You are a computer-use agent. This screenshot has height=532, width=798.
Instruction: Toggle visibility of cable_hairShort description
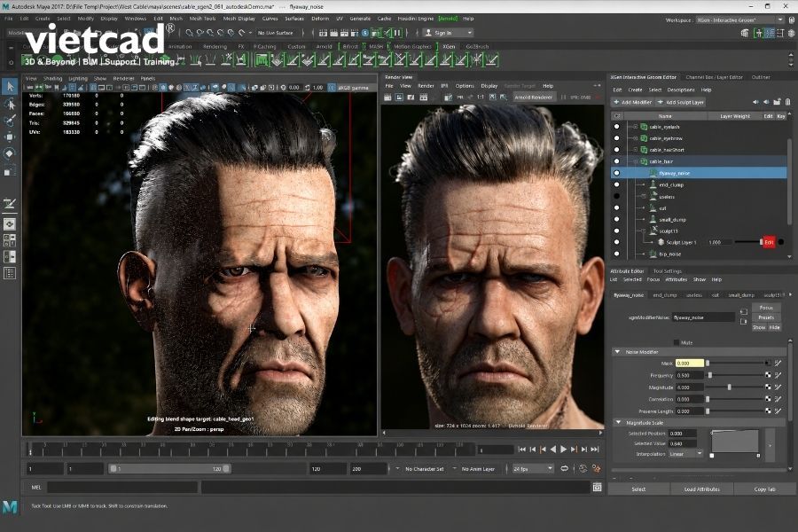coord(617,150)
